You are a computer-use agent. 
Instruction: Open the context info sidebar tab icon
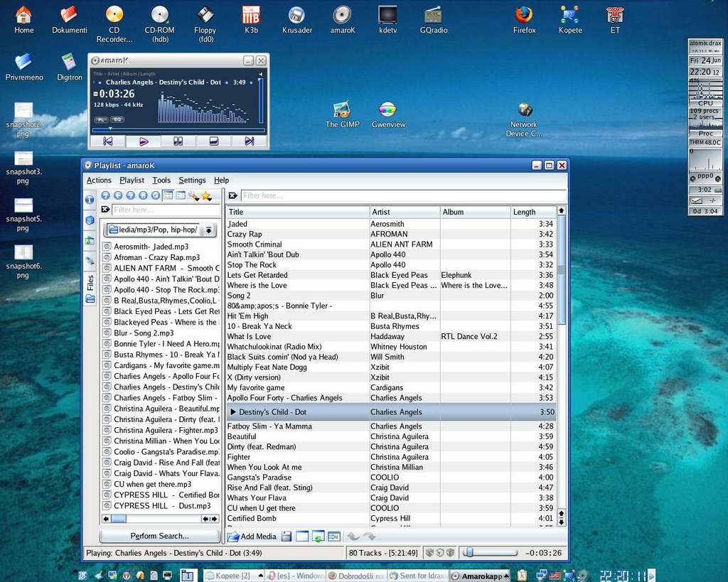(90, 200)
